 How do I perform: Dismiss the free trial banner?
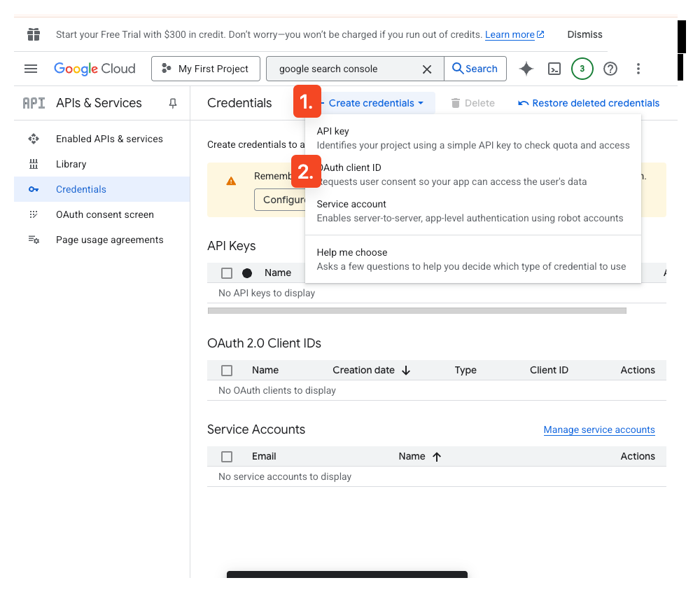(584, 34)
